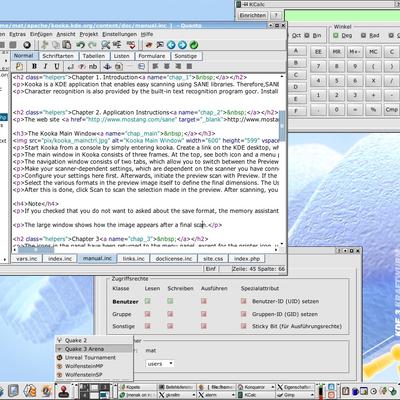Enable Benutzer-ID (UID) setzen checkbox

coord(244,301)
